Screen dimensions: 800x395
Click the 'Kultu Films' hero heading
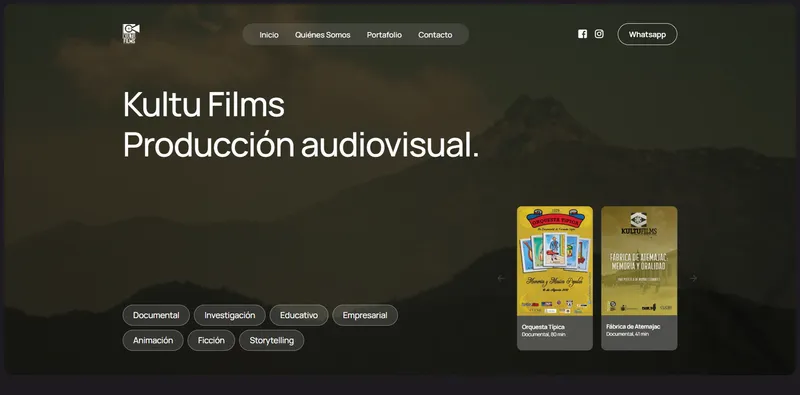click(204, 105)
